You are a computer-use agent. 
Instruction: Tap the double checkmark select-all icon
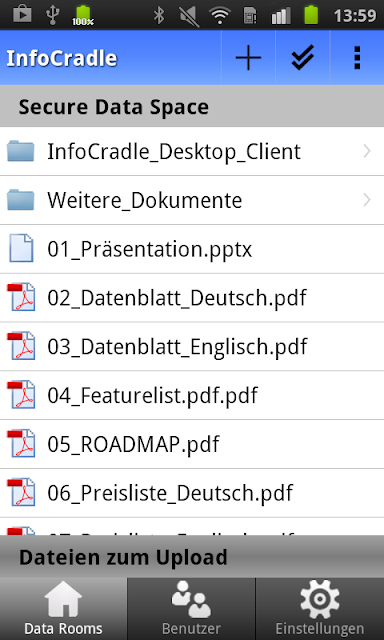[x=302, y=58]
